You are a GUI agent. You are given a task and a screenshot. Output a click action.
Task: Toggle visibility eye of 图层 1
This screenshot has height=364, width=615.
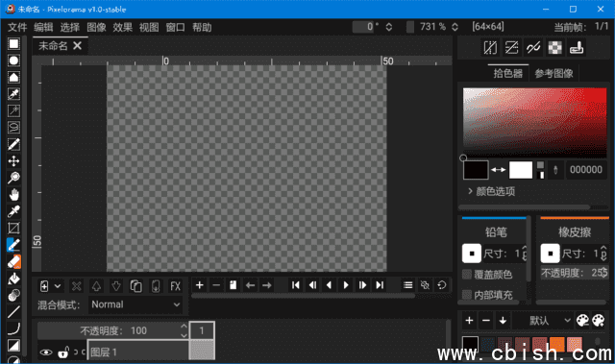[46, 352]
